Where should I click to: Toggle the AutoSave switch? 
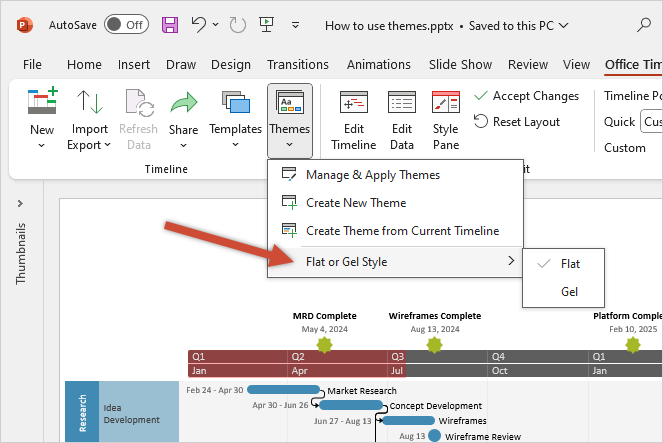(126, 23)
